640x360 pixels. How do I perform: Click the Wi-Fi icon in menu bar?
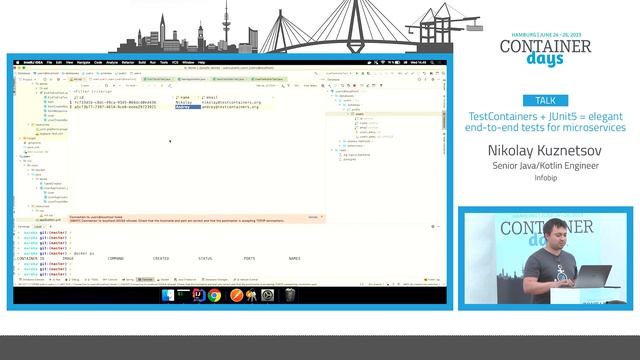[x=383, y=62]
